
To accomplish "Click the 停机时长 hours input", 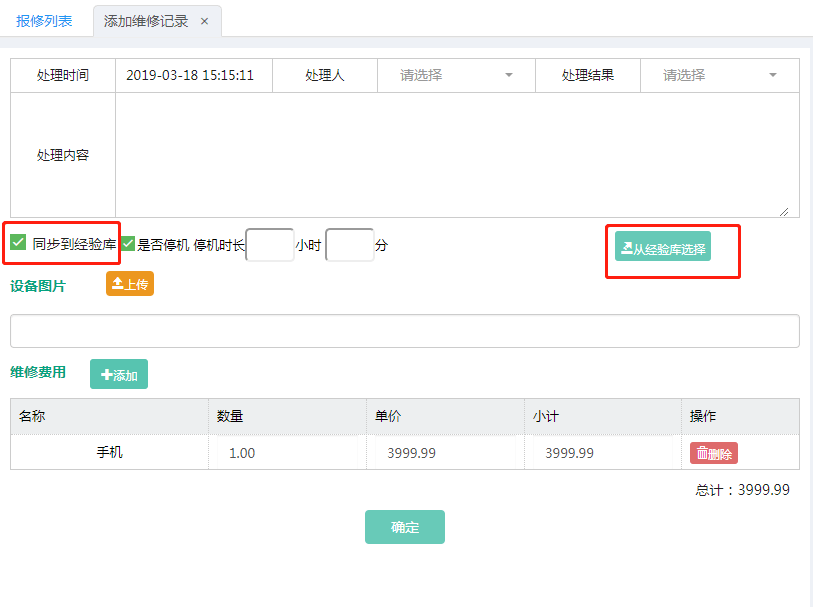I will click(270, 245).
